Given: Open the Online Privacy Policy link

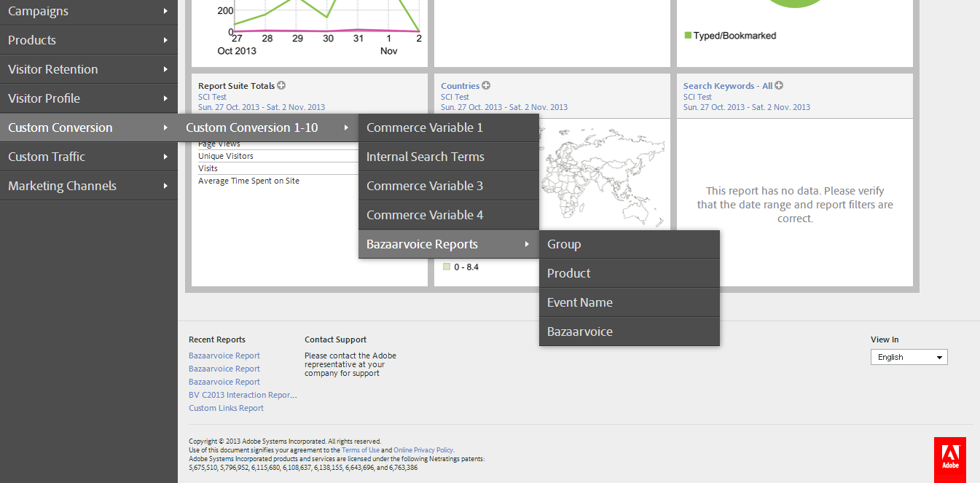Looking at the screenshot, I should 423,450.
